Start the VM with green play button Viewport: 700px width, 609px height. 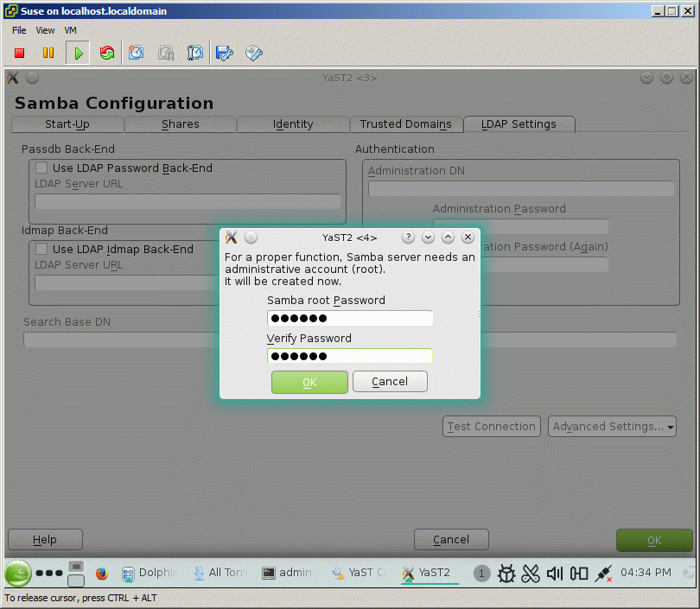click(78, 53)
